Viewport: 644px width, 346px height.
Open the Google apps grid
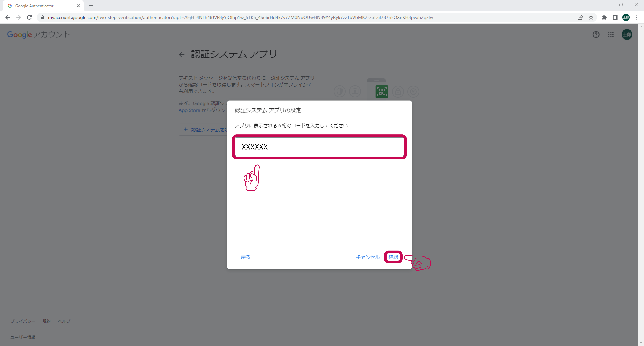(x=611, y=35)
